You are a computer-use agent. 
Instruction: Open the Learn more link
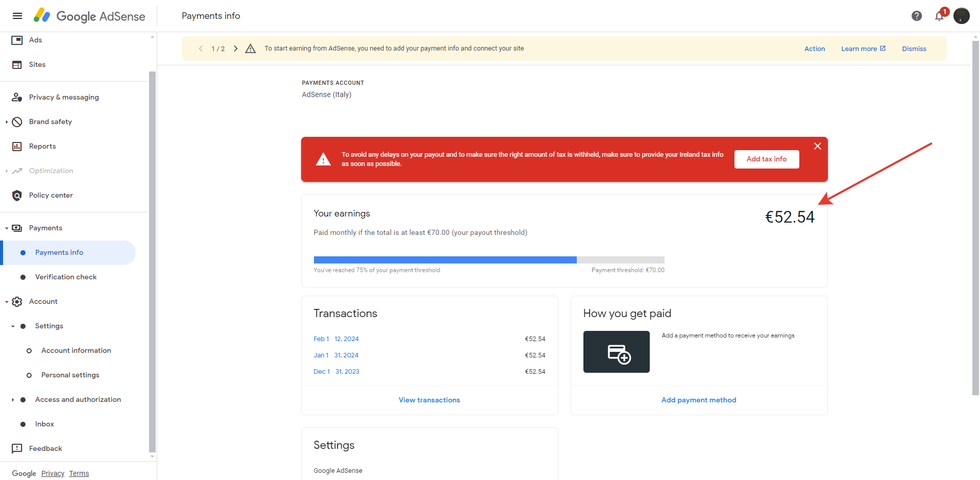pyautogui.click(x=863, y=49)
